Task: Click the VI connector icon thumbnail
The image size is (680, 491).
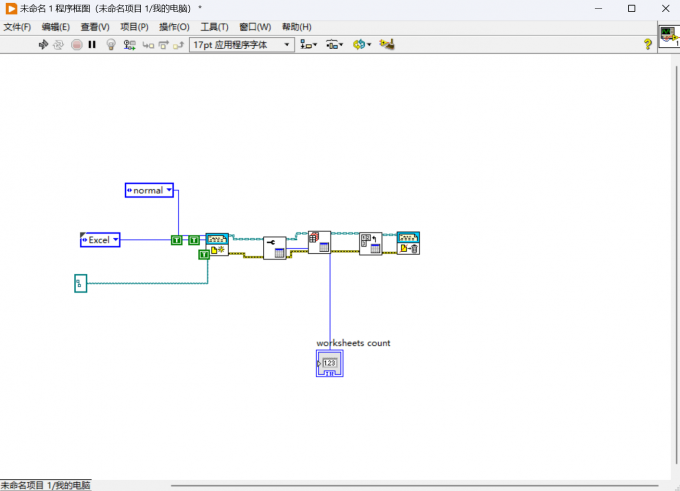Action: tap(669, 36)
